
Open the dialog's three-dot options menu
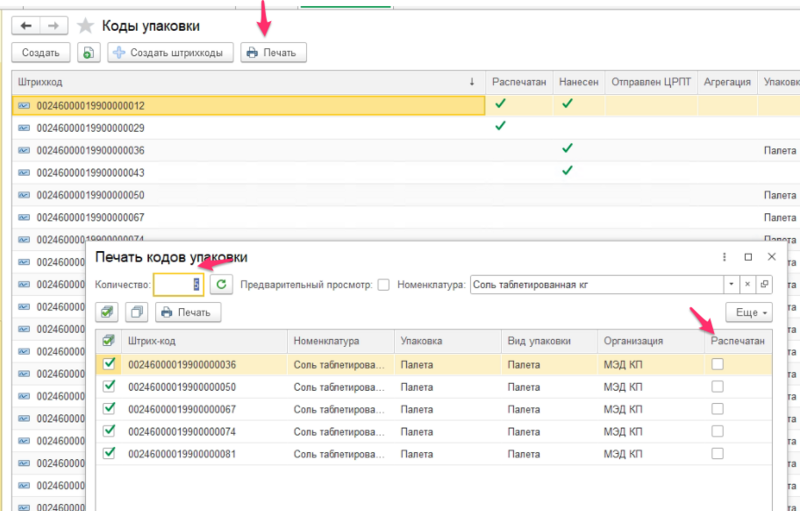click(x=724, y=257)
